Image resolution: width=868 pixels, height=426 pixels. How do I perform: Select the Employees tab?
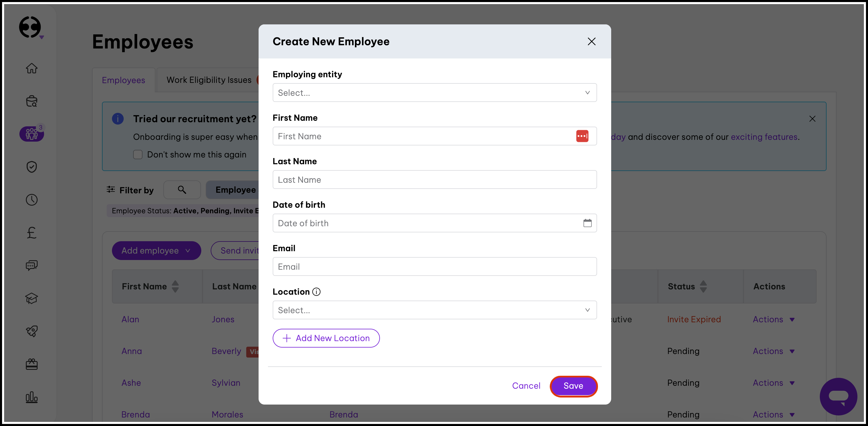pyautogui.click(x=123, y=80)
